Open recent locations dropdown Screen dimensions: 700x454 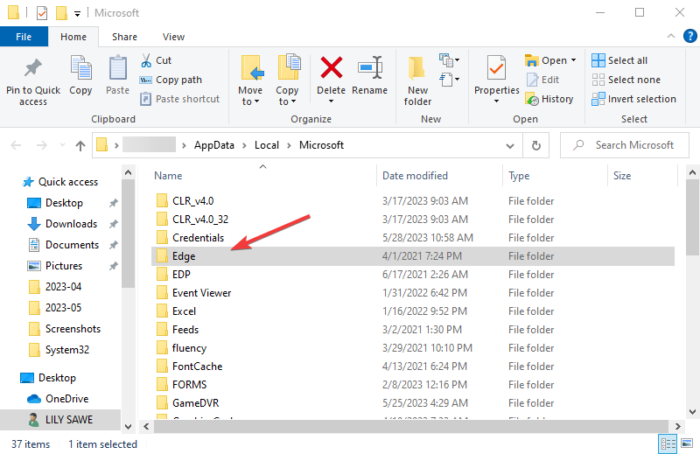[x=62, y=146]
